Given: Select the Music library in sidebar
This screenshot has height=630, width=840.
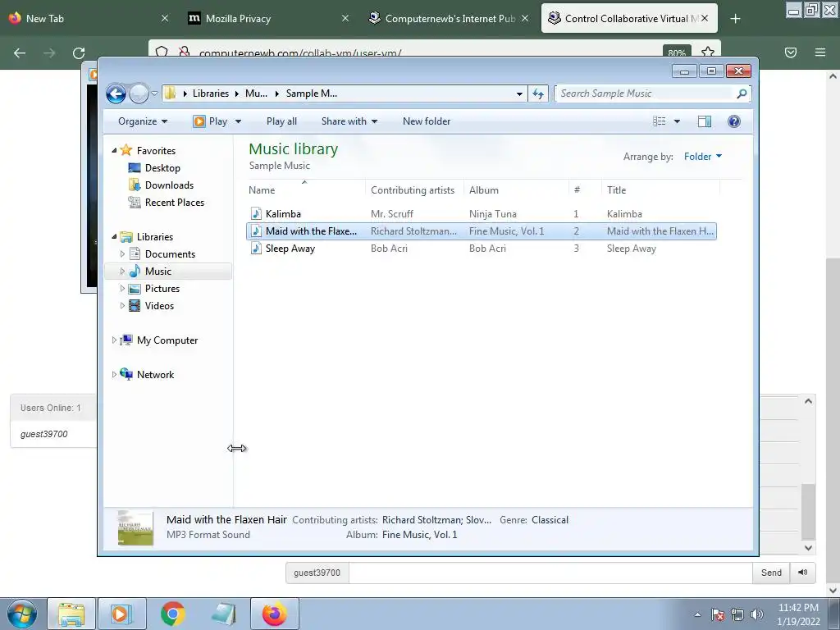Looking at the screenshot, I should pyautogui.click(x=158, y=271).
